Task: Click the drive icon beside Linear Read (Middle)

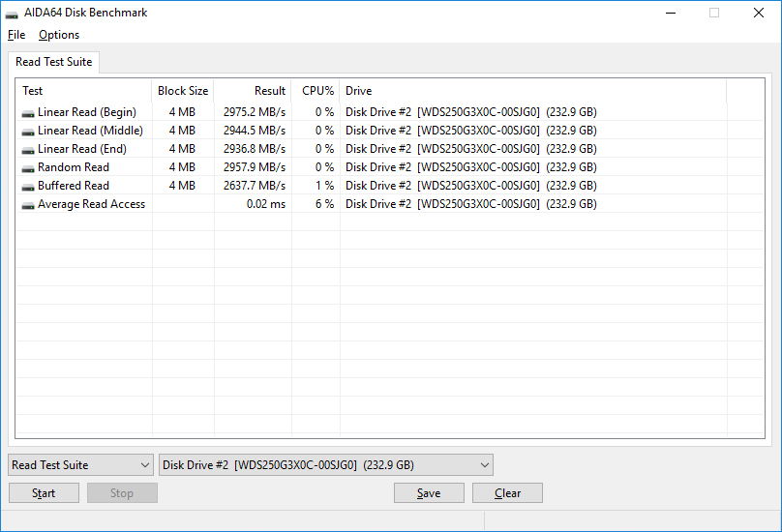Action: [x=28, y=133]
